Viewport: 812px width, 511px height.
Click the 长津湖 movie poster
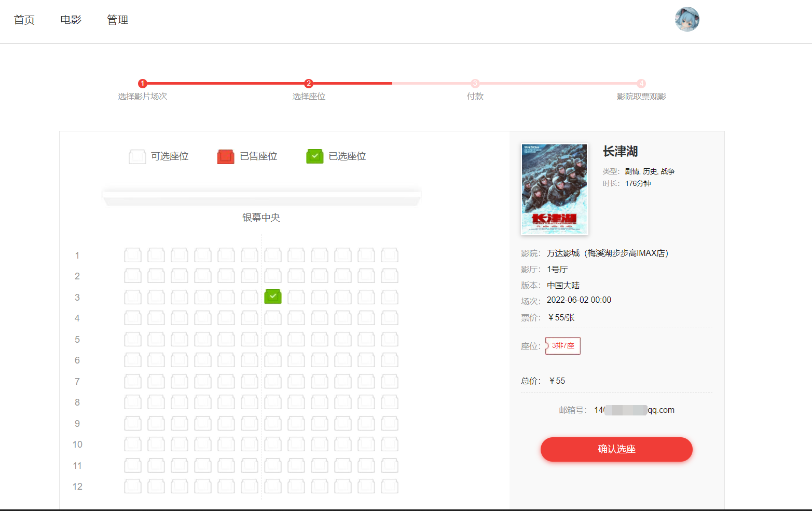554,189
